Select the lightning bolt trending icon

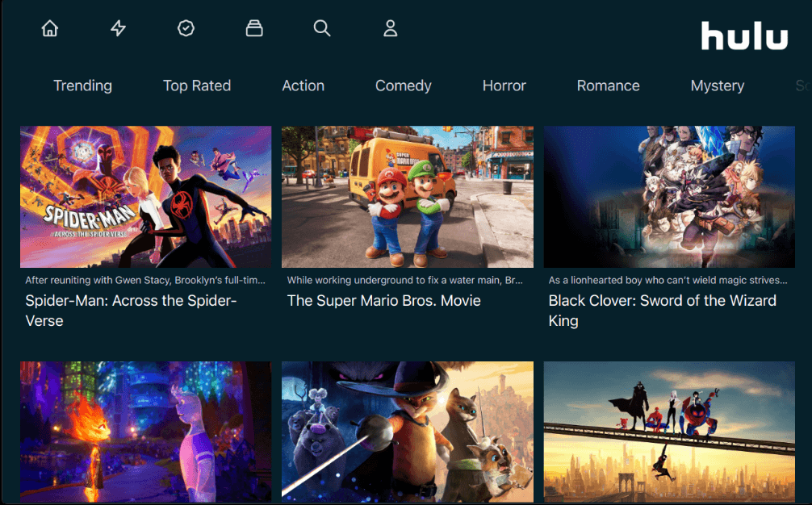point(118,27)
